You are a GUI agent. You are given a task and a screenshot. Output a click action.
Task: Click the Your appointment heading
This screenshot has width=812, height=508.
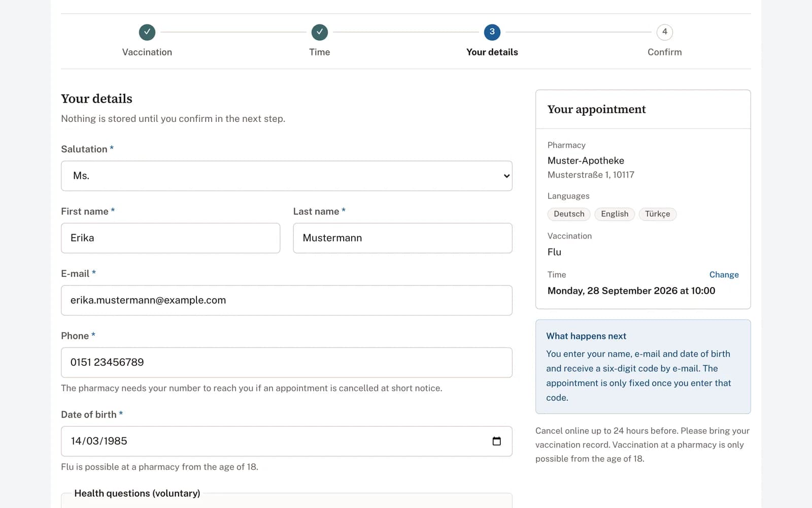coord(596,109)
